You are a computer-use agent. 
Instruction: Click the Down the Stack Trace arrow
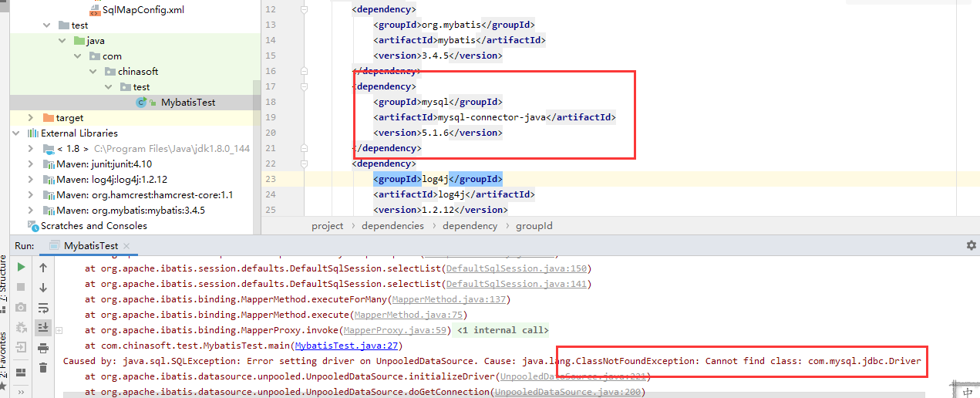43,287
